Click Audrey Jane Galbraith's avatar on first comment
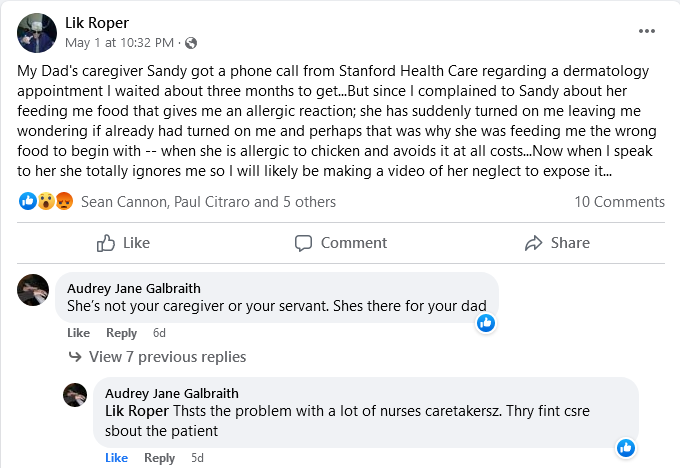The width and height of the screenshot is (680, 468). (34, 290)
